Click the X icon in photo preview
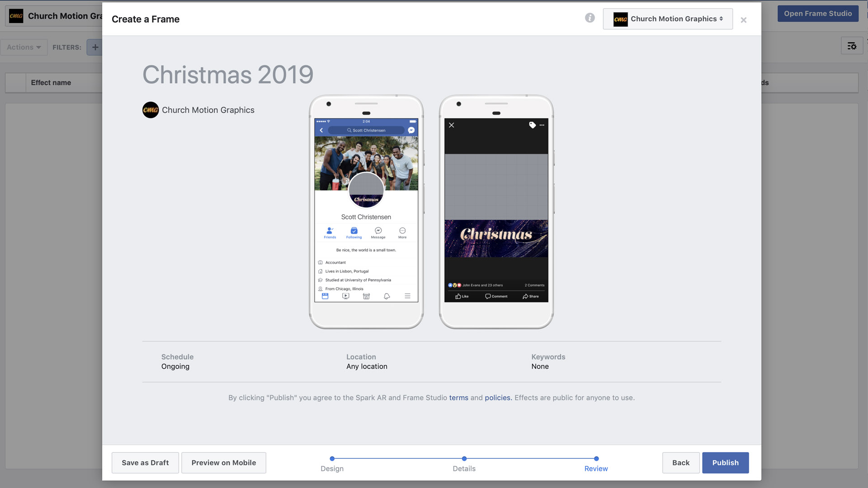Screen dimensions: 868x488 451,125
